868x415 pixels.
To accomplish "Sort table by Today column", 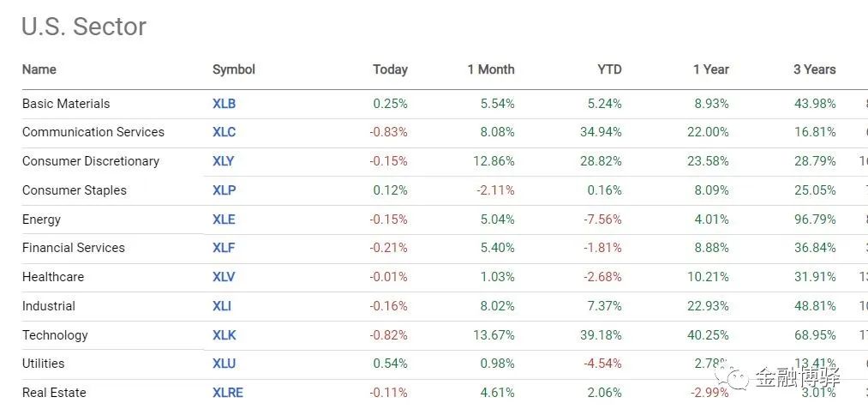I will (x=390, y=69).
